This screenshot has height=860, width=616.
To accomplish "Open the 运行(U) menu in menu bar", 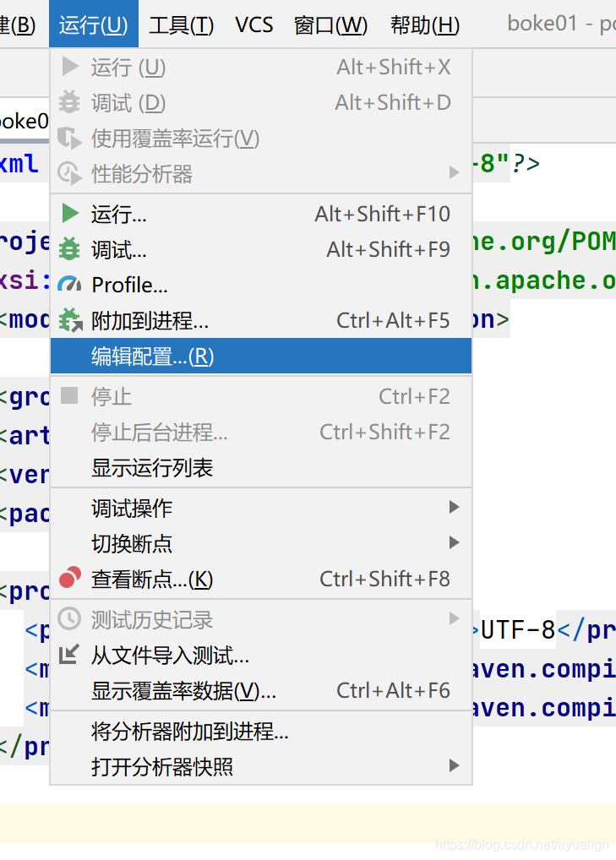I will pos(93,24).
